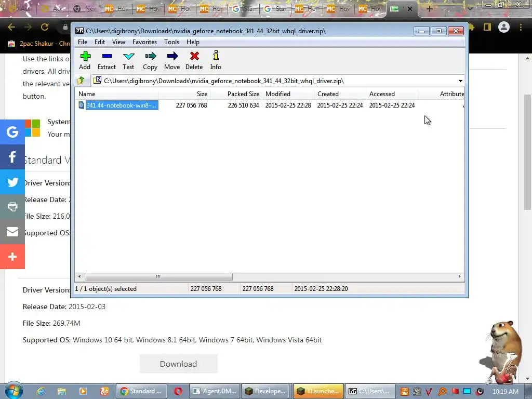The width and height of the screenshot is (532, 399).
Task: Open Windows Explorer folder in taskbar
Action: pyautogui.click(x=62, y=391)
